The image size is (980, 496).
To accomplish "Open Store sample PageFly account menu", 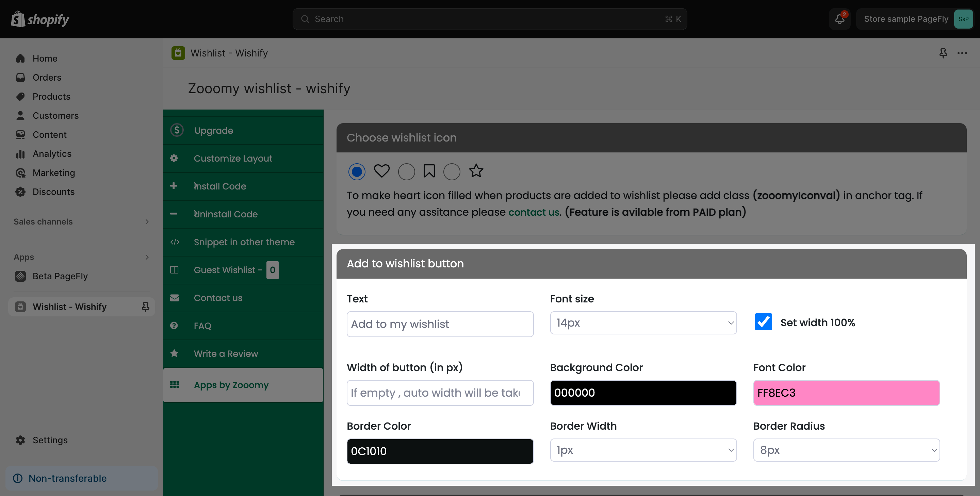I will [x=915, y=19].
